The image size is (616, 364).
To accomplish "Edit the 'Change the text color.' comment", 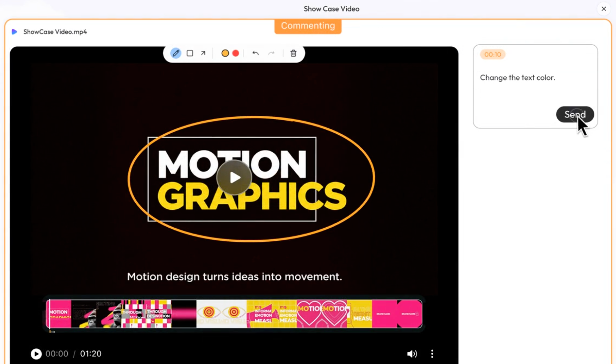I will 517,77.
